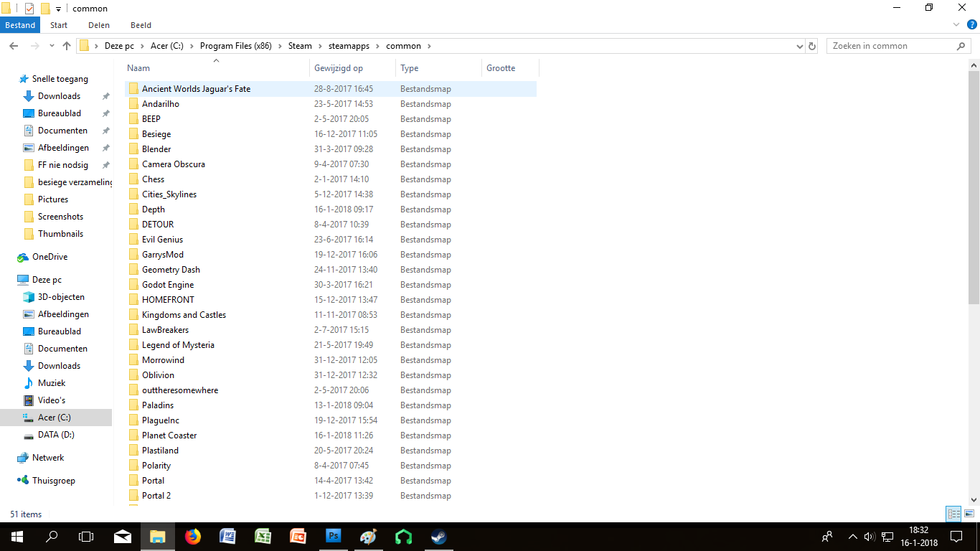Viewport: 980px width, 551px height.
Task: Open the Mail app on taskbar
Action: 123,536
